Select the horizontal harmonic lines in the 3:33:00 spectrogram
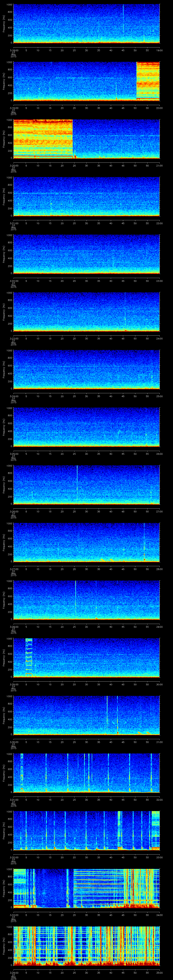The width and height of the screenshot is (173, 980). [x=99, y=888]
